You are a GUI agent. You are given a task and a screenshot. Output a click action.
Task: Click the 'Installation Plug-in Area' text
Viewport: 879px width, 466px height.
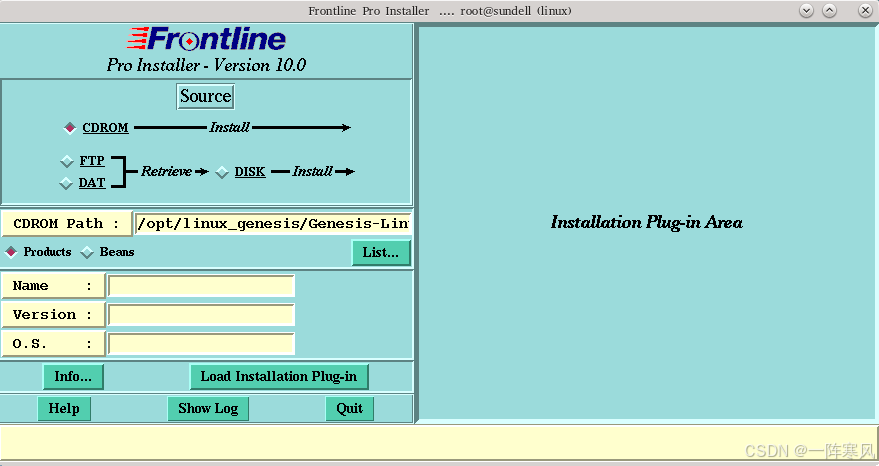coord(647,223)
